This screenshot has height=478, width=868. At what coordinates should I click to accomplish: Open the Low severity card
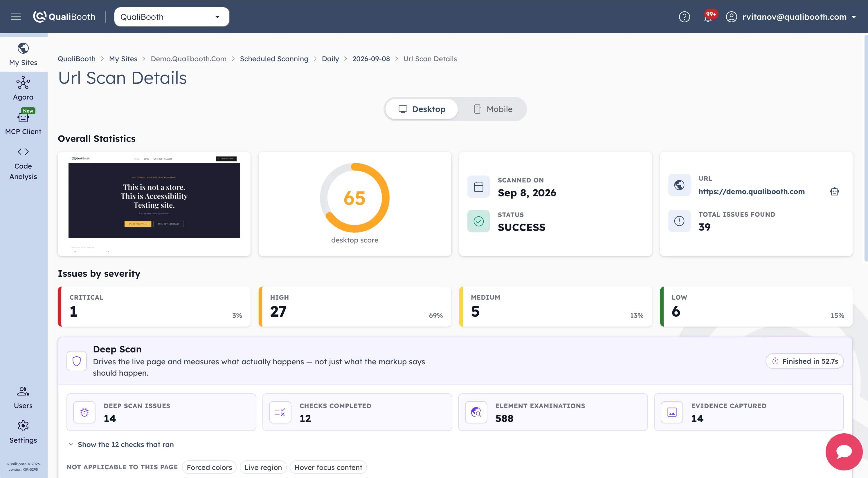click(756, 306)
